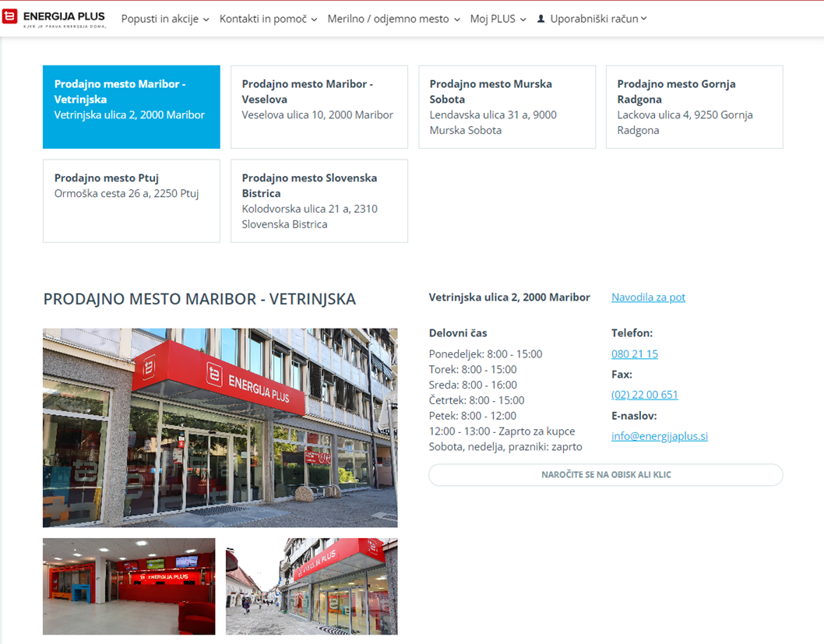Open the Moj PLUS menu

[498, 19]
